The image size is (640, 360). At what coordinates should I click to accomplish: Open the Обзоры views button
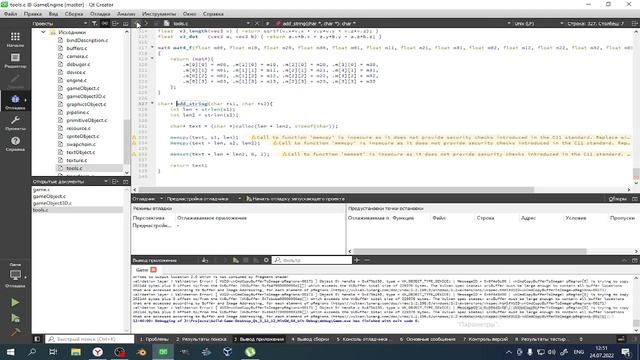coord(617,199)
